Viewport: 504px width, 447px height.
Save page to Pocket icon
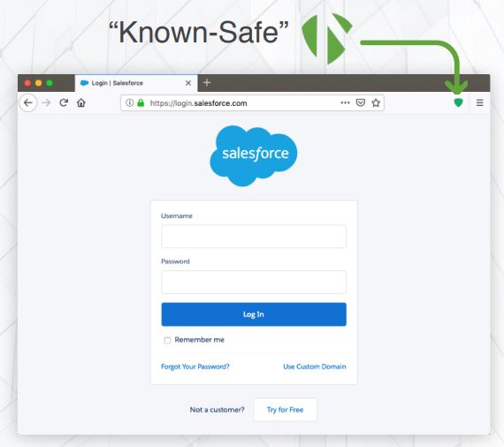tap(361, 102)
